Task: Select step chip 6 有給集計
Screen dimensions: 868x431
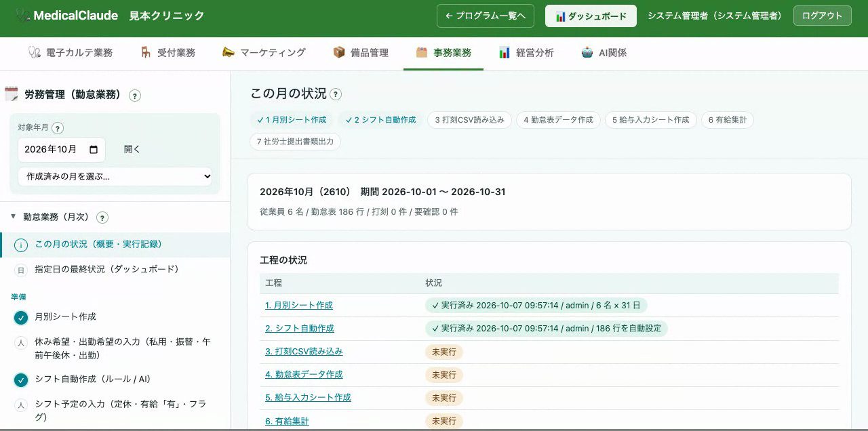Action: click(728, 120)
